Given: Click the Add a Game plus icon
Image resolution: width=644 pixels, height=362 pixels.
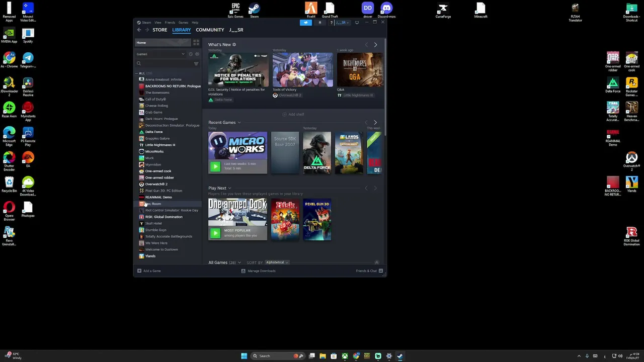Looking at the screenshot, I should click(139, 271).
